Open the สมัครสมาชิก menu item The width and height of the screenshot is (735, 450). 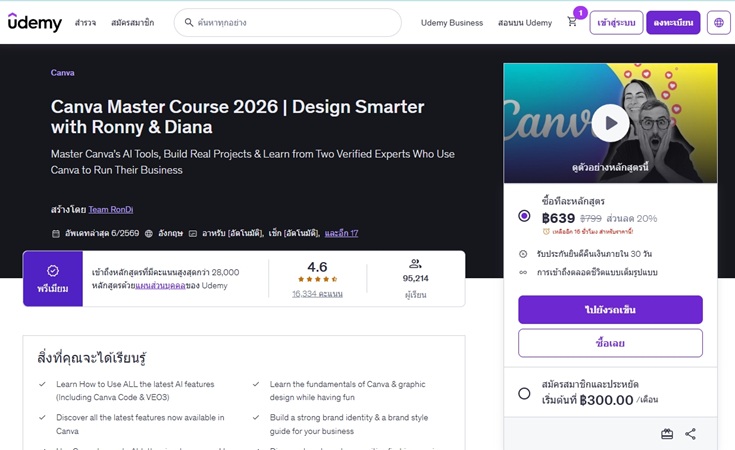pyautogui.click(x=133, y=22)
